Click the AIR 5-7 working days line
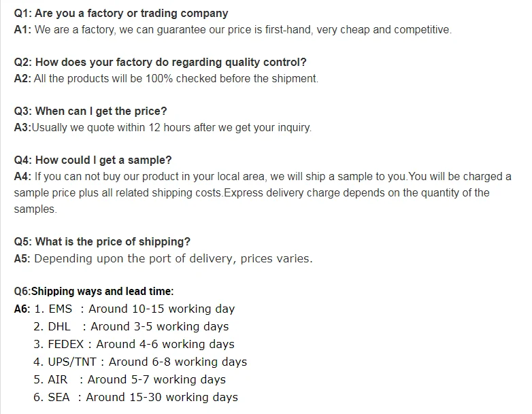The width and height of the screenshot is (532, 414). pos(130,379)
